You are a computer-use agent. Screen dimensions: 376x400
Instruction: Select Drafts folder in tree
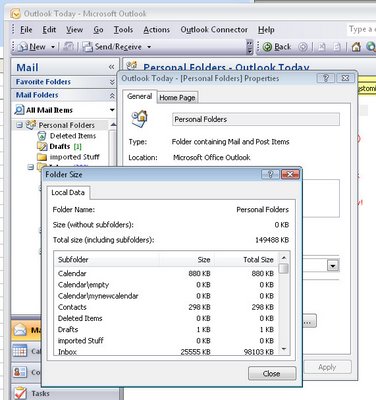60,146
